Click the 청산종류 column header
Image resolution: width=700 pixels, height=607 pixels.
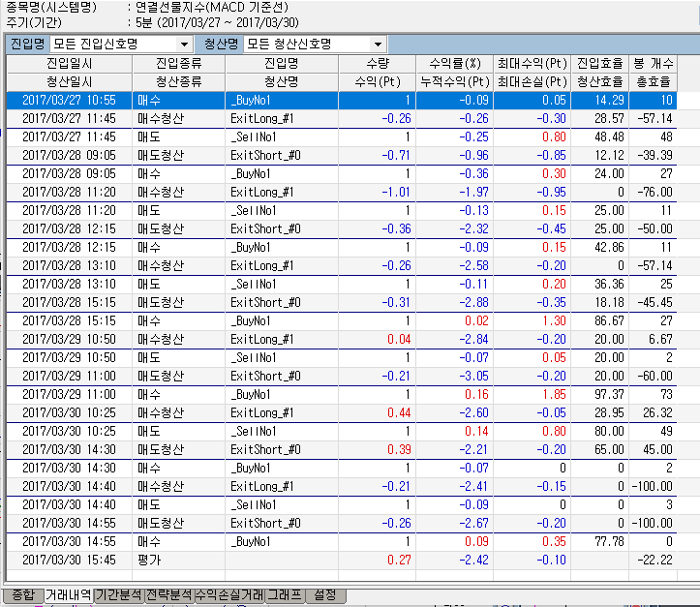point(178,82)
